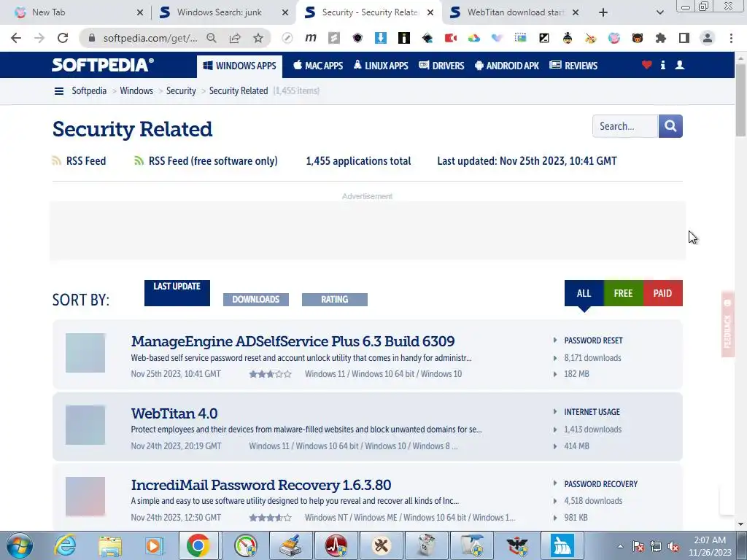Open the tab search dropdown arrow
The image size is (747, 560).
tap(659, 12)
